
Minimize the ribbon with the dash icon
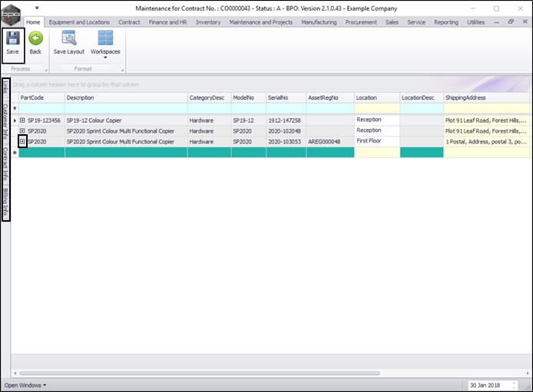point(497,22)
